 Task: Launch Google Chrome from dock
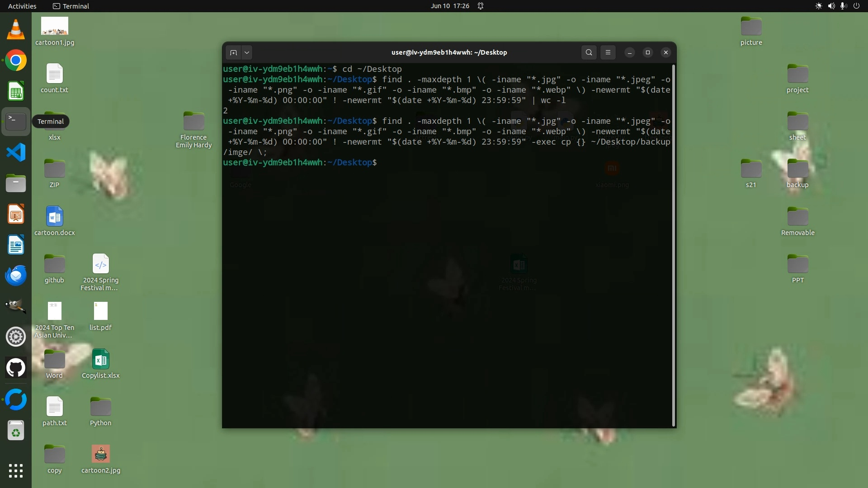16,61
